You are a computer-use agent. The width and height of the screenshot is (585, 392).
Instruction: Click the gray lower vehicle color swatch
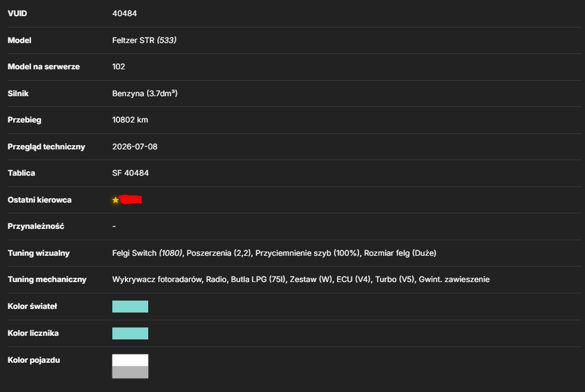[x=130, y=372]
